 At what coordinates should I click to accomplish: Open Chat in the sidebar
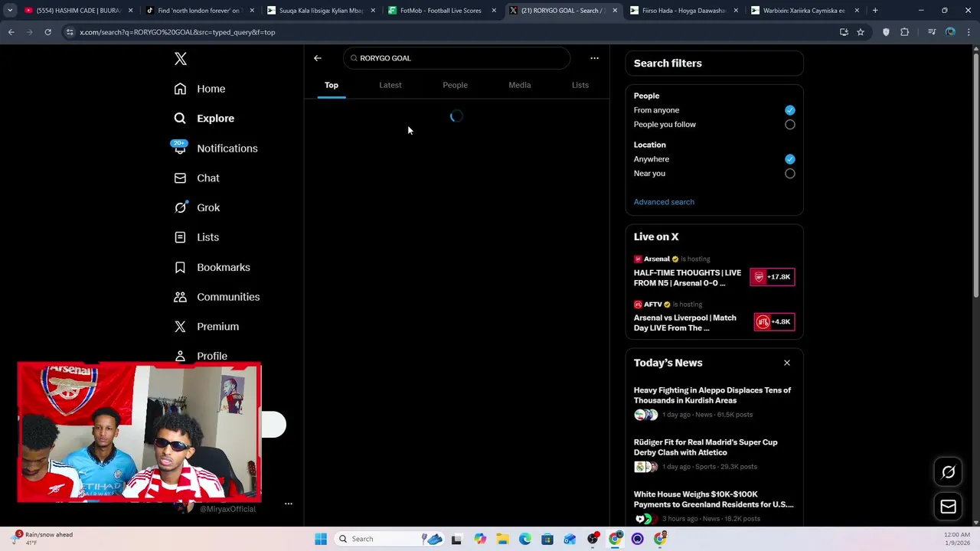[x=197, y=178]
